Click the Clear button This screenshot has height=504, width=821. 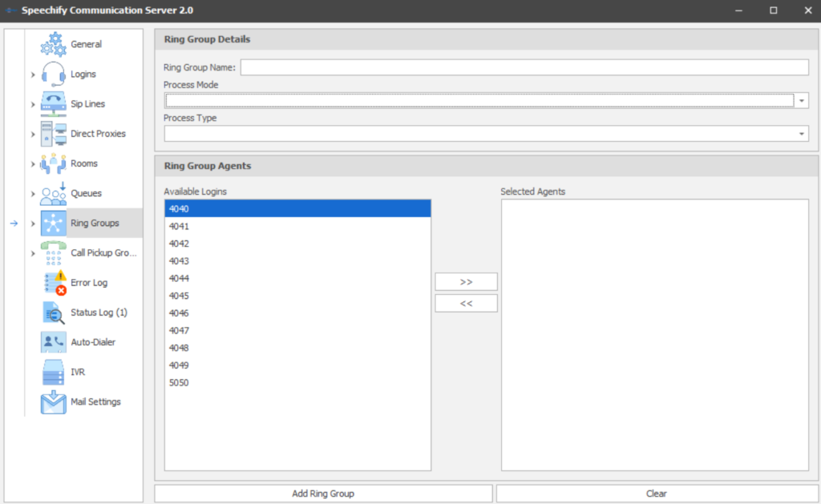pyautogui.click(x=657, y=494)
